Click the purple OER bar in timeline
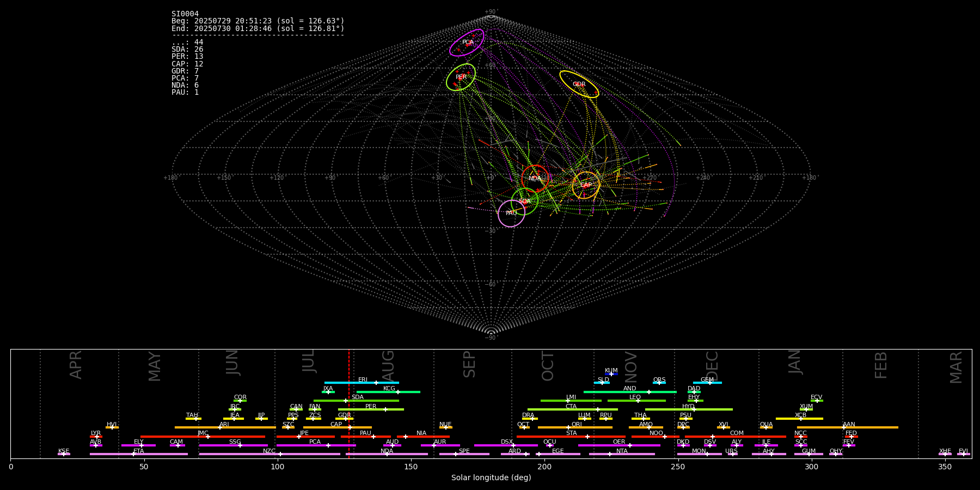This screenshot has width=980, height=490. [x=619, y=445]
